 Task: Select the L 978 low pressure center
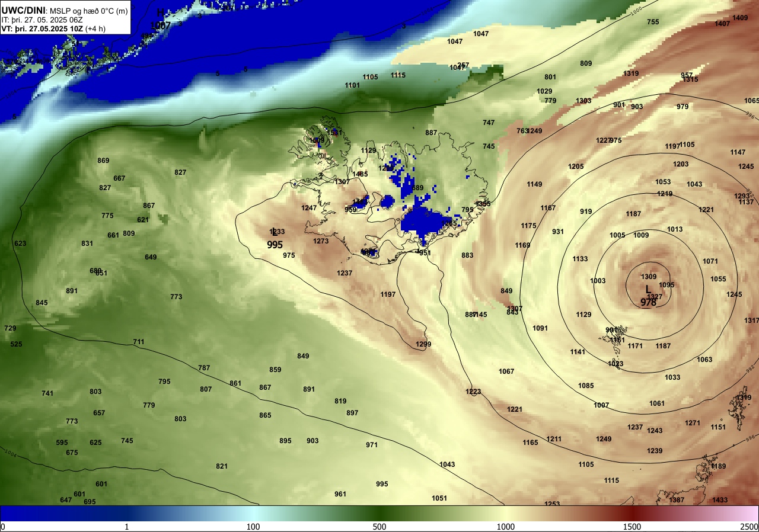pos(648,296)
